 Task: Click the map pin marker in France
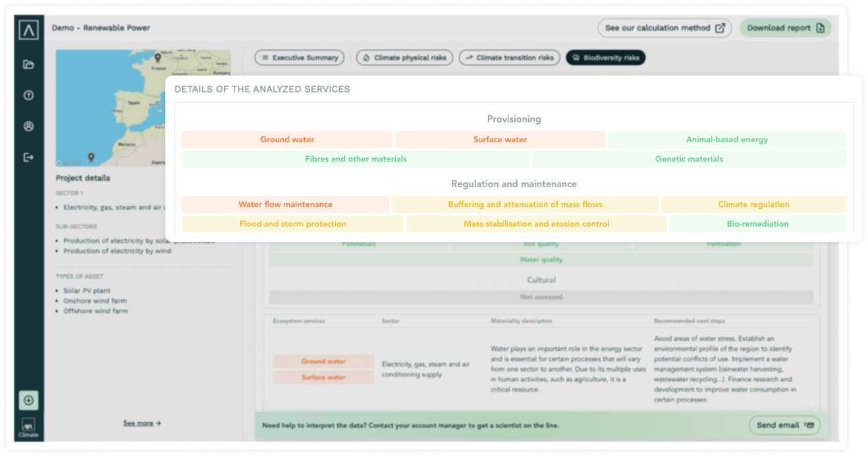click(x=157, y=58)
